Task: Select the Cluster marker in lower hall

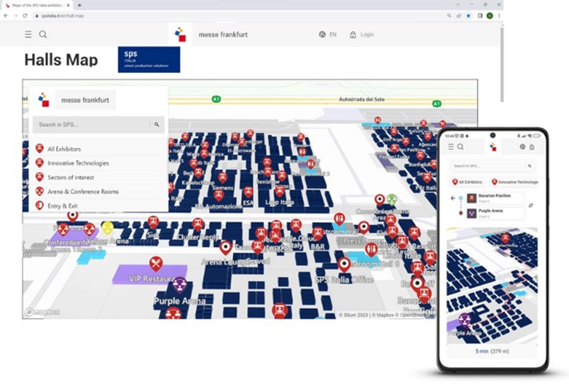Action: tap(198, 224)
